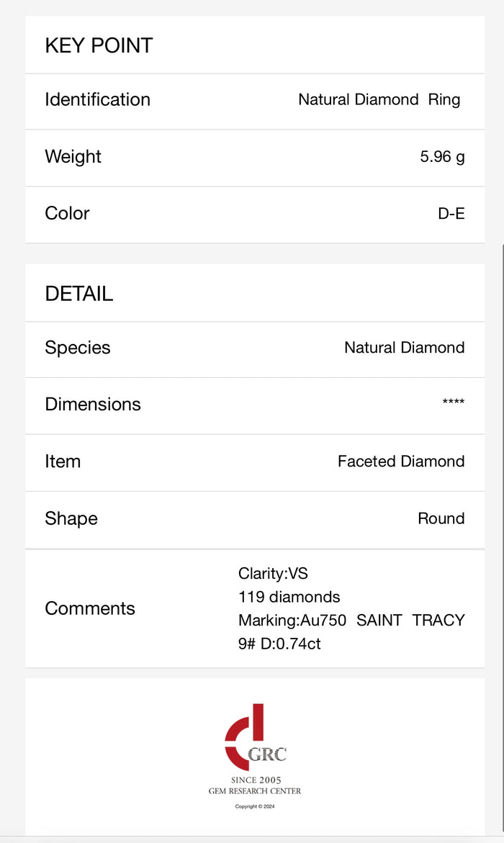
Task: Click the Copyright 2024 footer text
Action: (255, 806)
